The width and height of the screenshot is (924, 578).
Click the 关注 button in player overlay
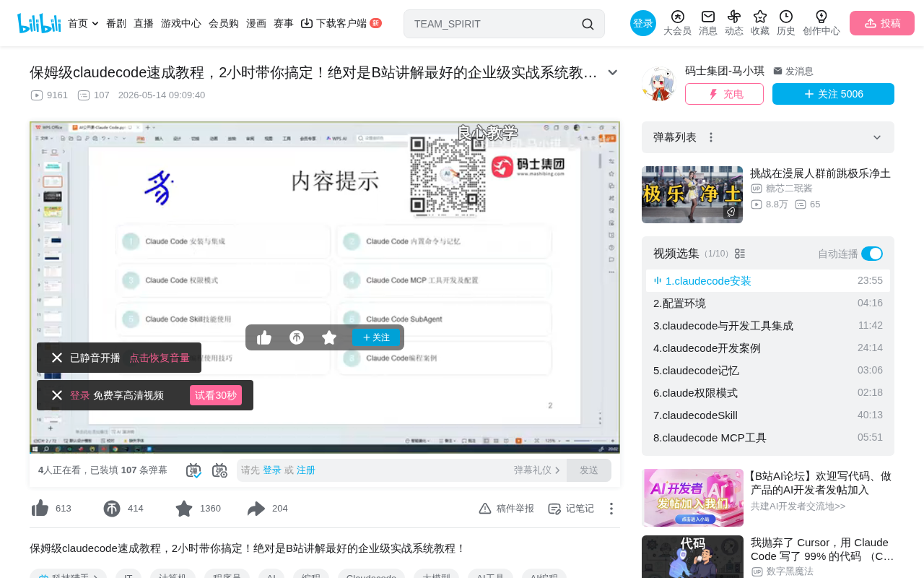click(x=376, y=337)
